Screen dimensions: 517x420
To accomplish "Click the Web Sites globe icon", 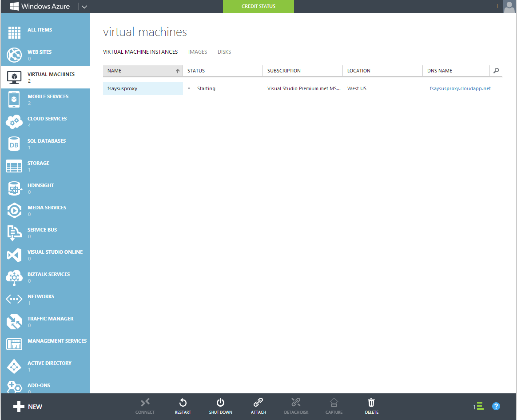I will [x=14, y=55].
